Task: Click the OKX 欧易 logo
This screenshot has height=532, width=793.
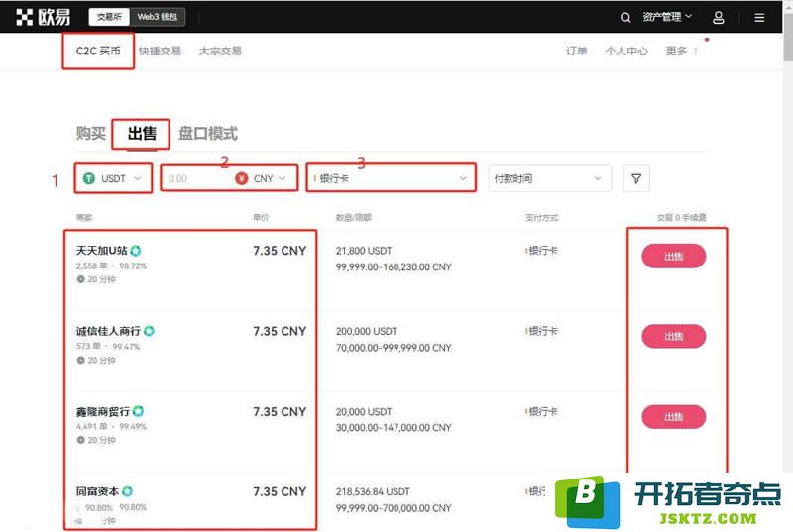Action: point(43,17)
